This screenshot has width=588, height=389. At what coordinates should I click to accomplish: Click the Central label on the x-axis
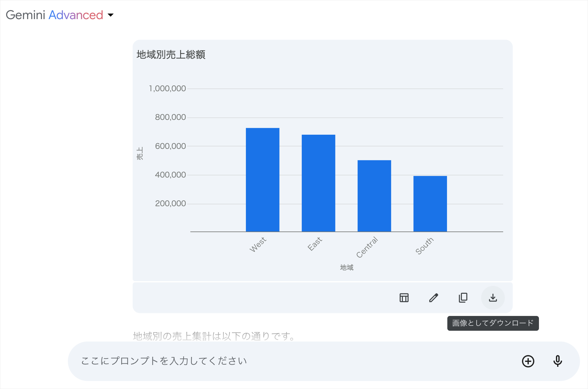367,247
